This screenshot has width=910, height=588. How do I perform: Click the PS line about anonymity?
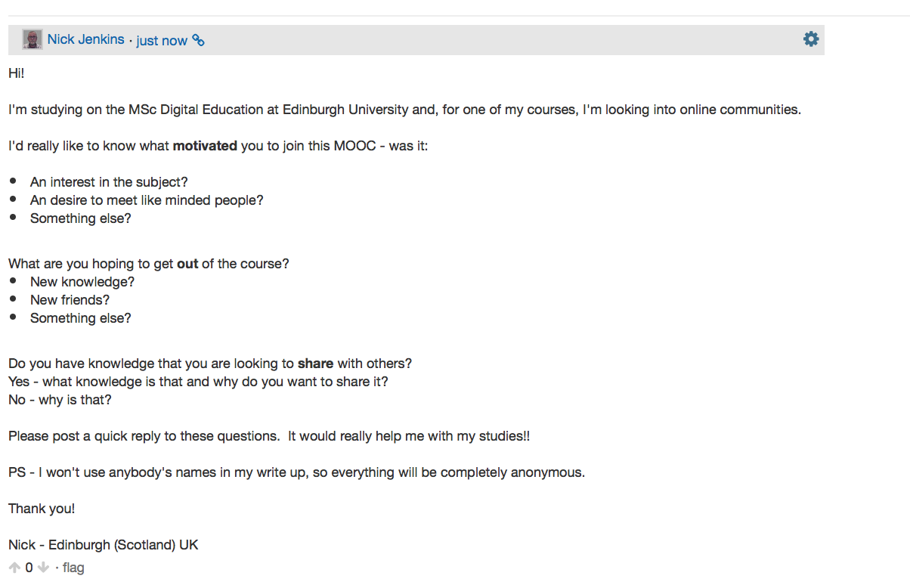pyautogui.click(x=296, y=472)
